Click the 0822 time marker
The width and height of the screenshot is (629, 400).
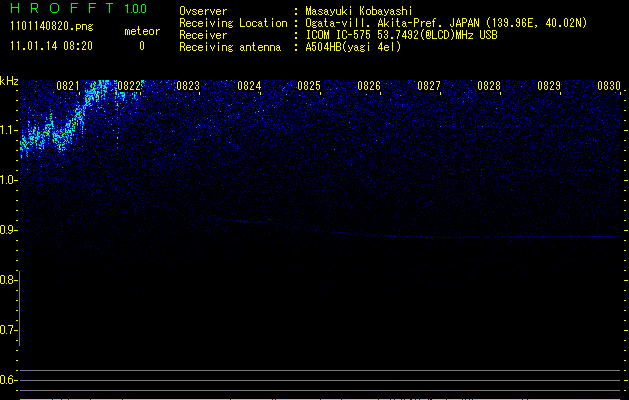click(x=129, y=86)
